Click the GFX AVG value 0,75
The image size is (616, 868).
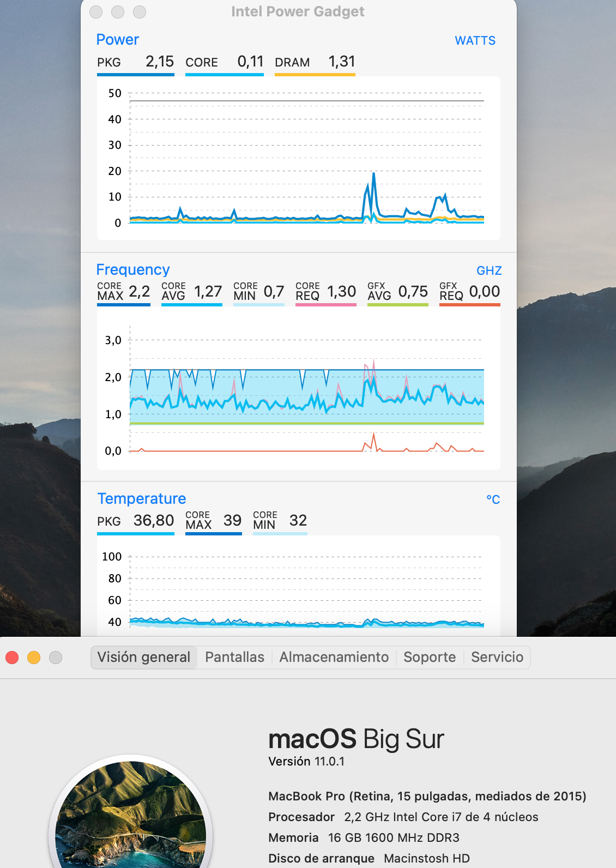pyautogui.click(x=413, y=292)
